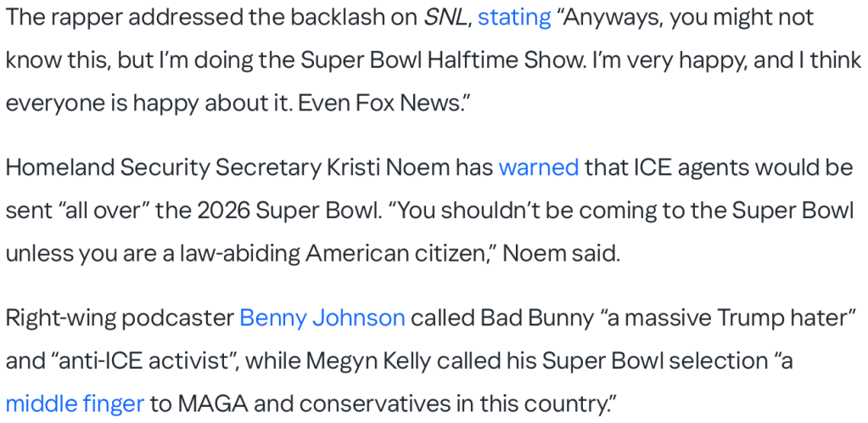This screenshot has width=868, height=423.
Task: Open the "stating" hyperlink
Action: pos(514,18)
